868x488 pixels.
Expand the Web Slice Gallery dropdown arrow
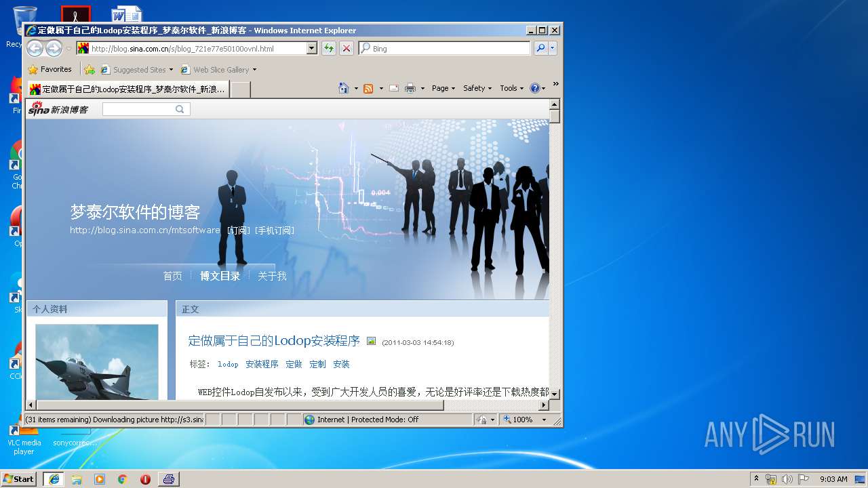tap(255, 70)
